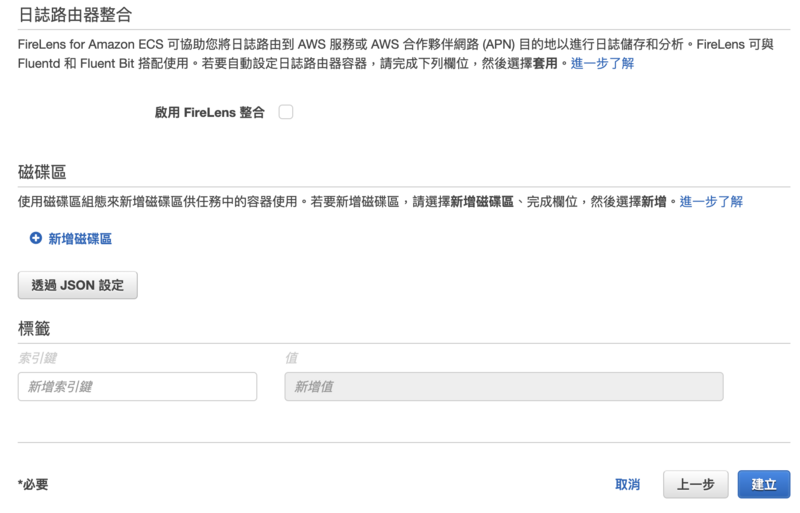Submit with the blue 建立 button
This screenshot has height=513, width=800.
[764, 484]
